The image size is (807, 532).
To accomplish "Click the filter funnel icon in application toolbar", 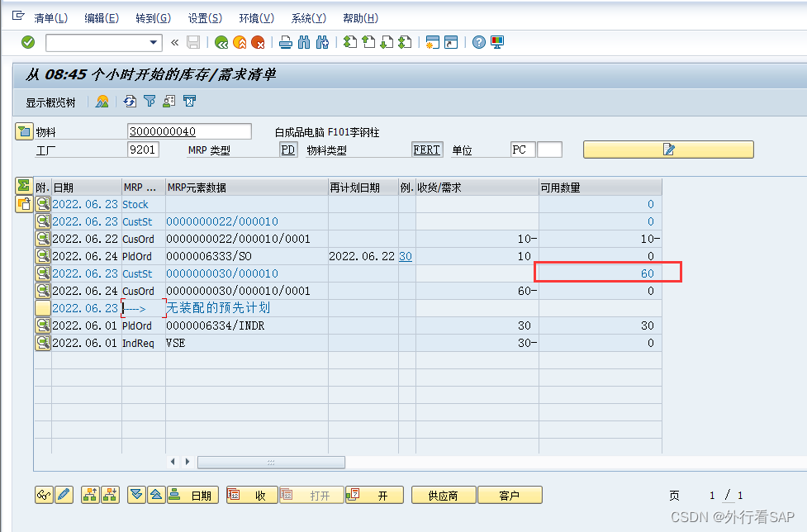I will [150, 101].
